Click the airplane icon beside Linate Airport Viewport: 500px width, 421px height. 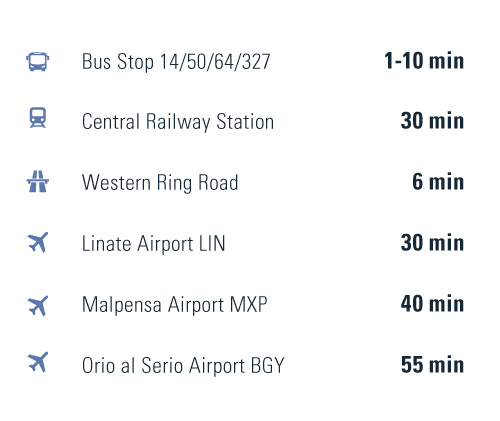[x=38, y=242]
